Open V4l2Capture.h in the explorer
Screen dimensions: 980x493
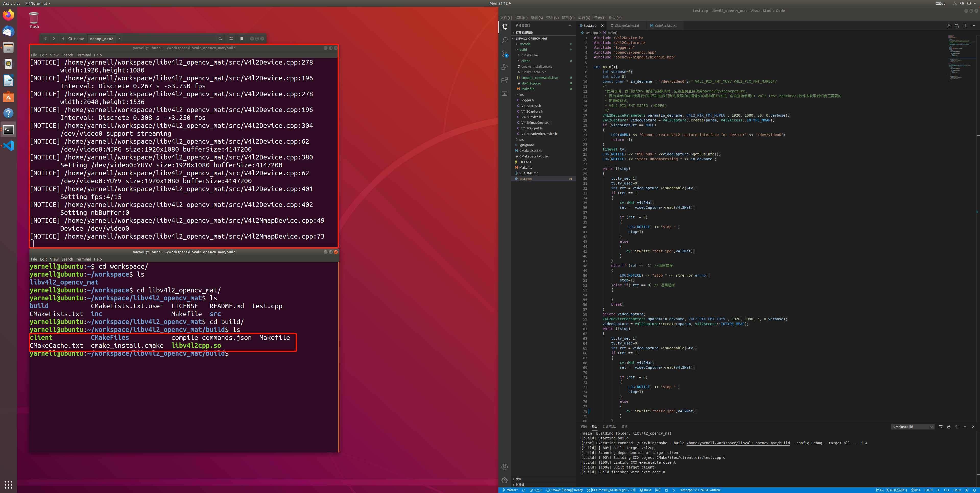543,111
